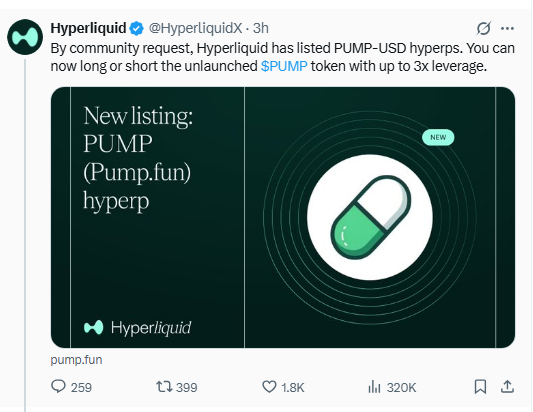The height and width of the screenshot is (412, 533).
Task: Click the 3h timestamp
Action: pos(261,28)
